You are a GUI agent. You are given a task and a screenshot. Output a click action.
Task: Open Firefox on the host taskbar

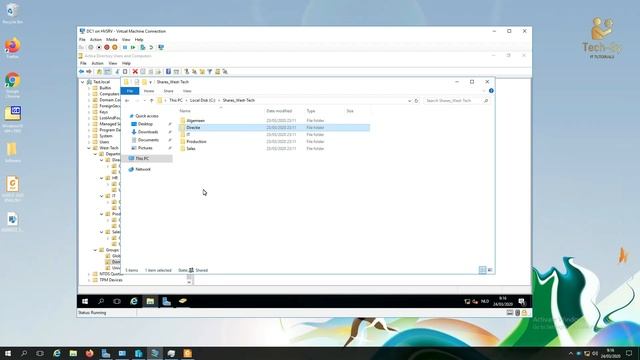(x=89, y=353)
